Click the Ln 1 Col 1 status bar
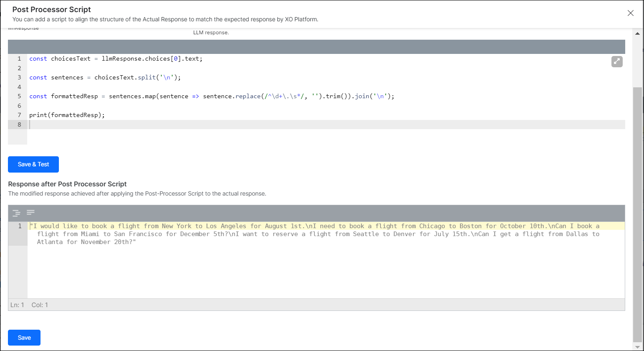 pos(28,305)
